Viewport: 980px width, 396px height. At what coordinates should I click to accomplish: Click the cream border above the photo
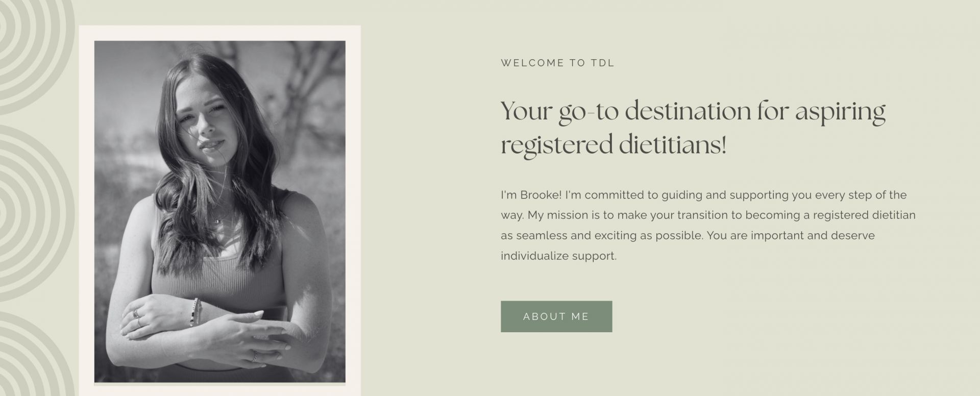click(x=219, y=33)
